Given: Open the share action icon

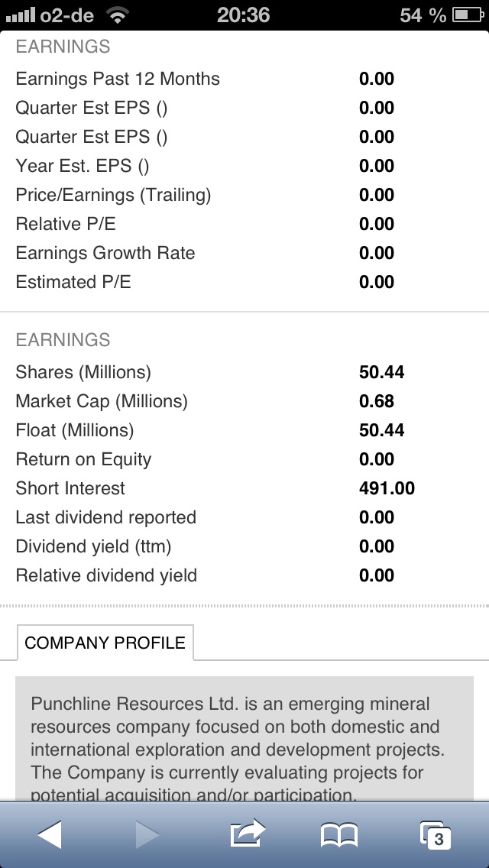Looking at the screenshot, I should click(x=246, y=834).
